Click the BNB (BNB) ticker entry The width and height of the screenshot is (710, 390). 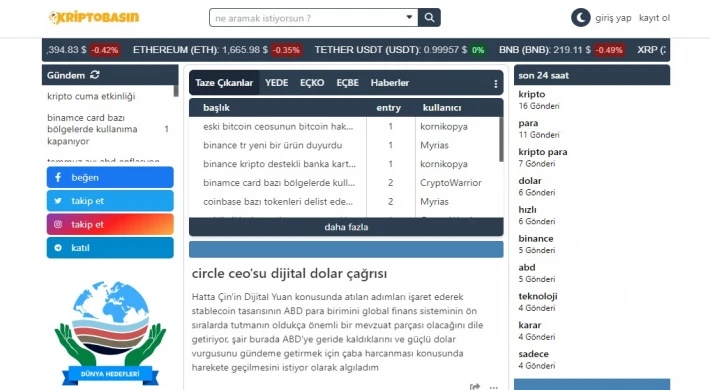pyautogui.click(x=562, y=50)
